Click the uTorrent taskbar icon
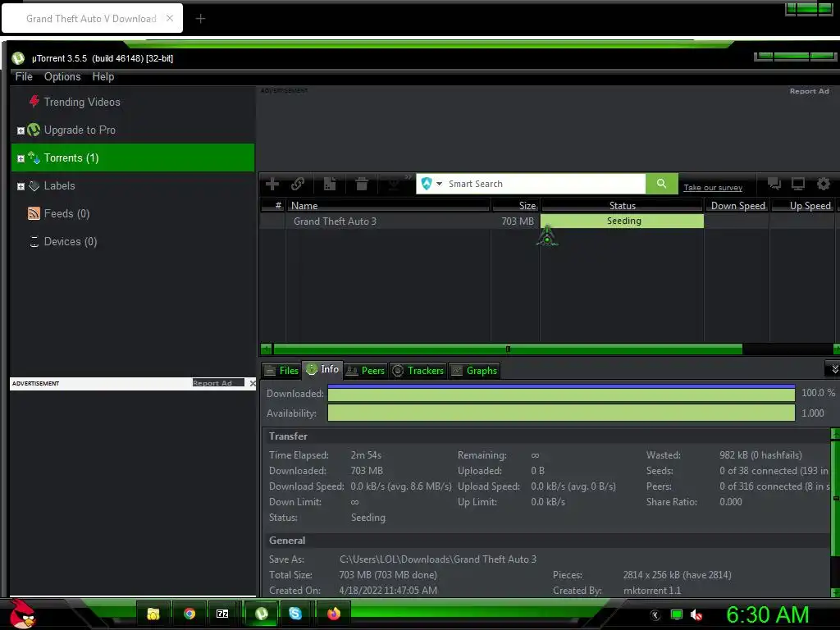 click(262, 614)
